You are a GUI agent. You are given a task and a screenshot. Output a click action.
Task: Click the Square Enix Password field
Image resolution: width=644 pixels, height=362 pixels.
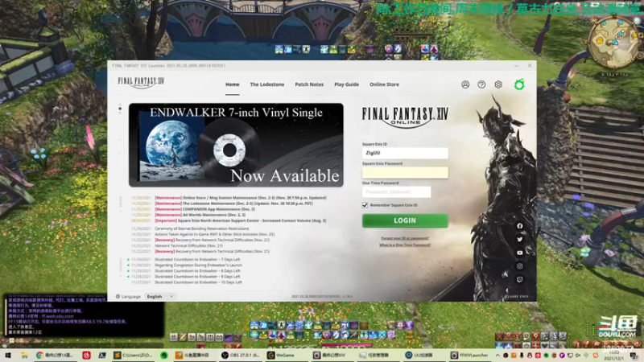click(x=405, y=172)
